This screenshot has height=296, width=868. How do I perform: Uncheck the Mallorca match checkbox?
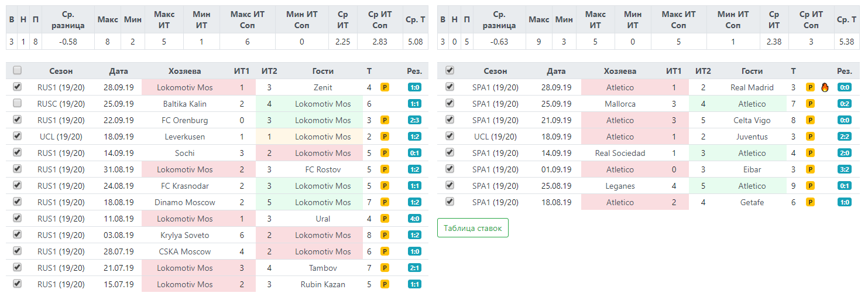pos(450,103)
